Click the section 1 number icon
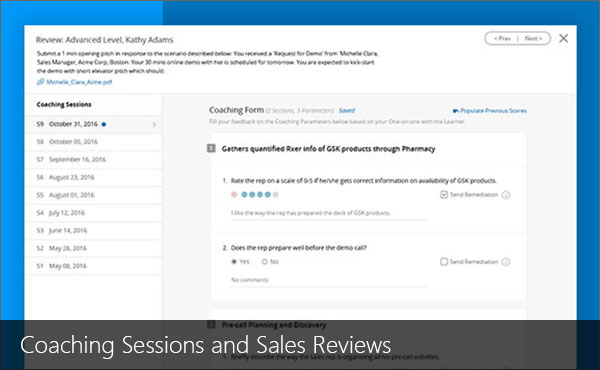600x370 pixels. click(x=211, y=148)
